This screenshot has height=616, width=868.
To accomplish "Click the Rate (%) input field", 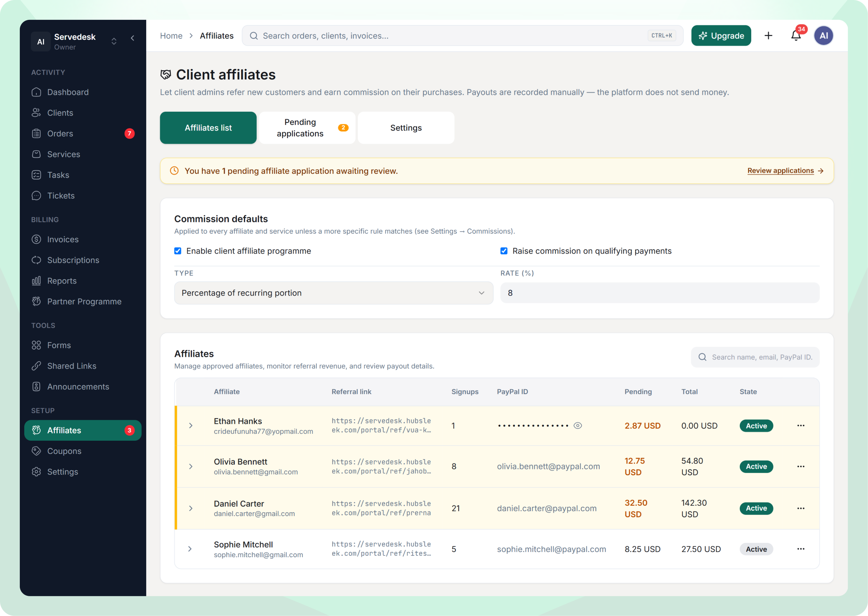I will [660, 293].
